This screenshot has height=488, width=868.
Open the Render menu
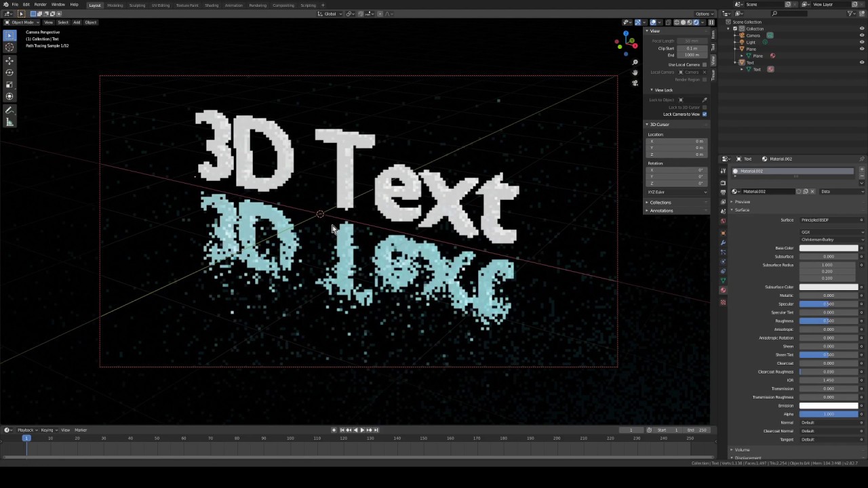pos(41,5)
